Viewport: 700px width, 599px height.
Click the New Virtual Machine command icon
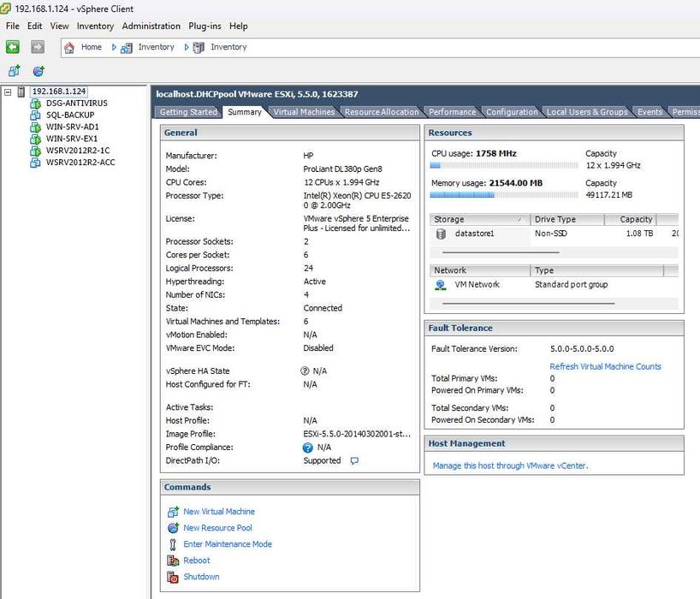point(173,512)
